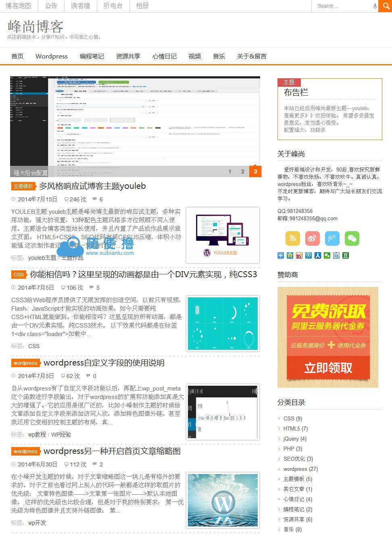
Task: Open the jQuery (4) category
Action: point(295,439)
